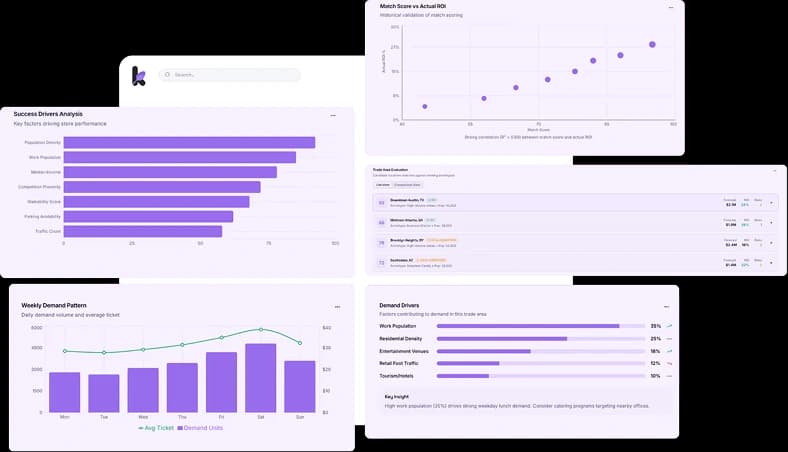This screenshot has width=788, height=452.
Task: Click the Work Population bar in Success Drivers
Action: coord(180,157)
